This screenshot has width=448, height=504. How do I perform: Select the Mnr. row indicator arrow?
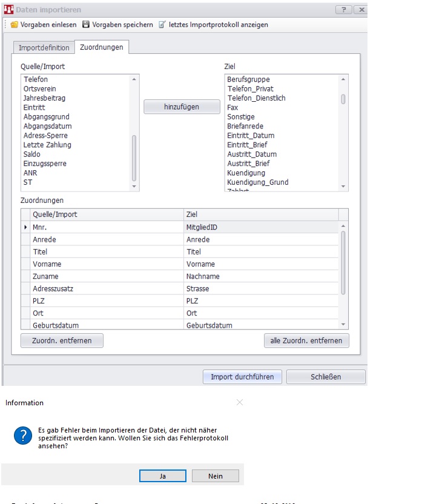25,227
